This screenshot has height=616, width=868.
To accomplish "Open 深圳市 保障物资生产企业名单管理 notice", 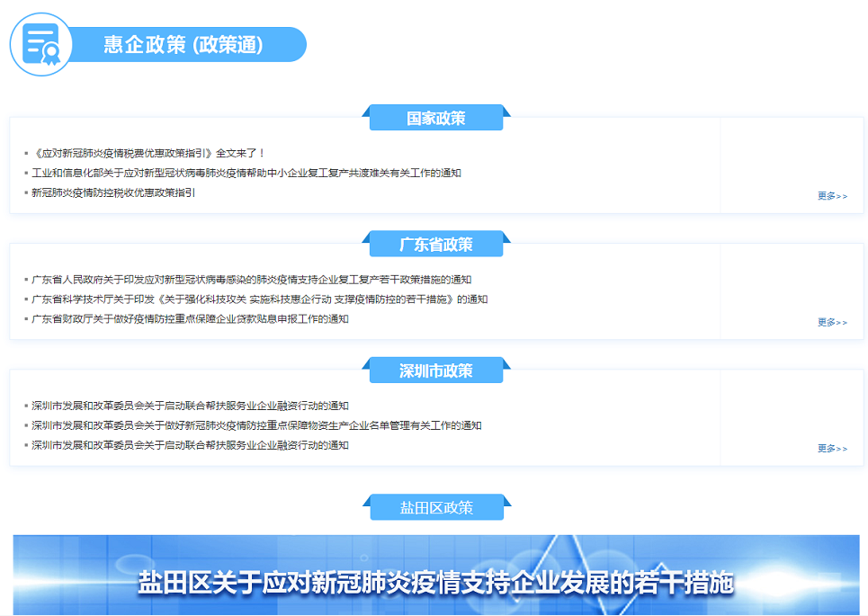I will [x=256, y=425].
